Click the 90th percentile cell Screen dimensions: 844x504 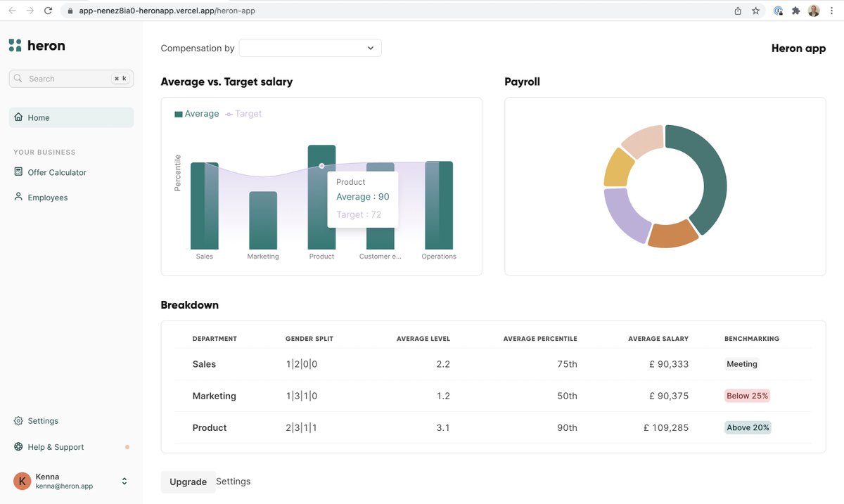(x=567, y=427)
